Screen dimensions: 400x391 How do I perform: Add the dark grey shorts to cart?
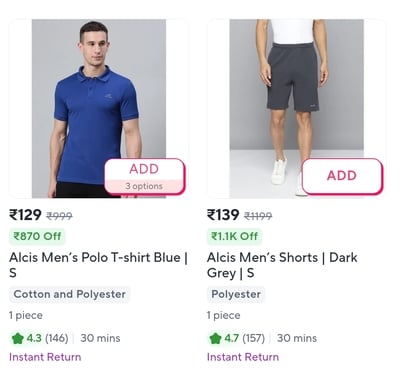(342, 176)
